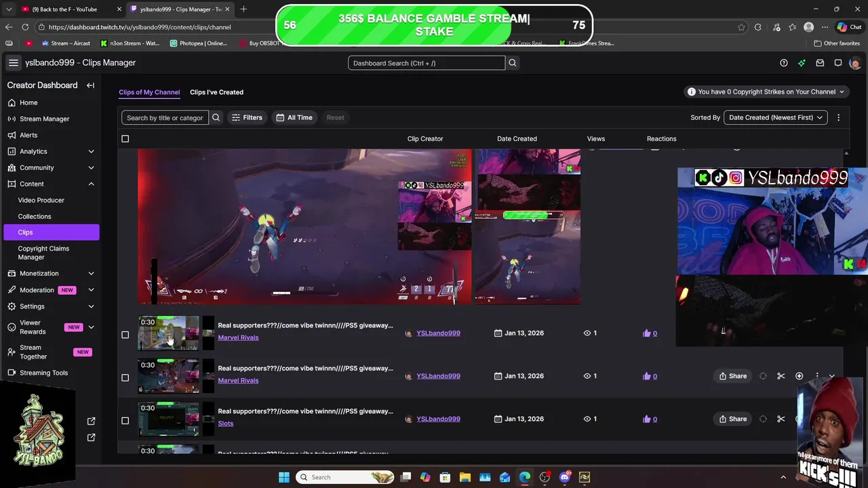The height and width of the screenshot is (488, 868).
Task: Switch to the Back to the F YouTube tab
Action: click(x=64, y=9)
